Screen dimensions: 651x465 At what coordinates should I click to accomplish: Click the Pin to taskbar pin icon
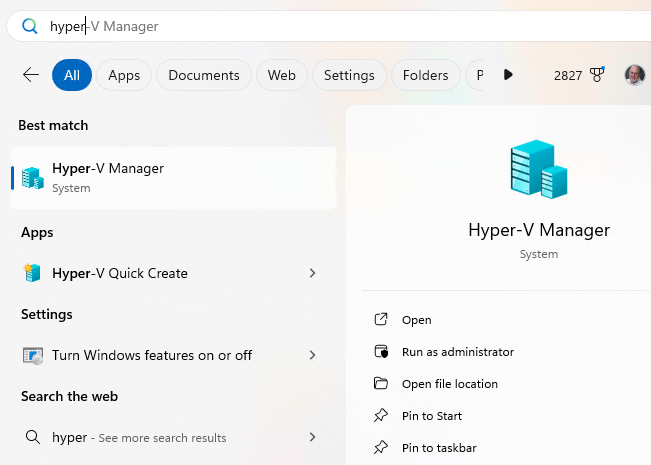(381, 447)
